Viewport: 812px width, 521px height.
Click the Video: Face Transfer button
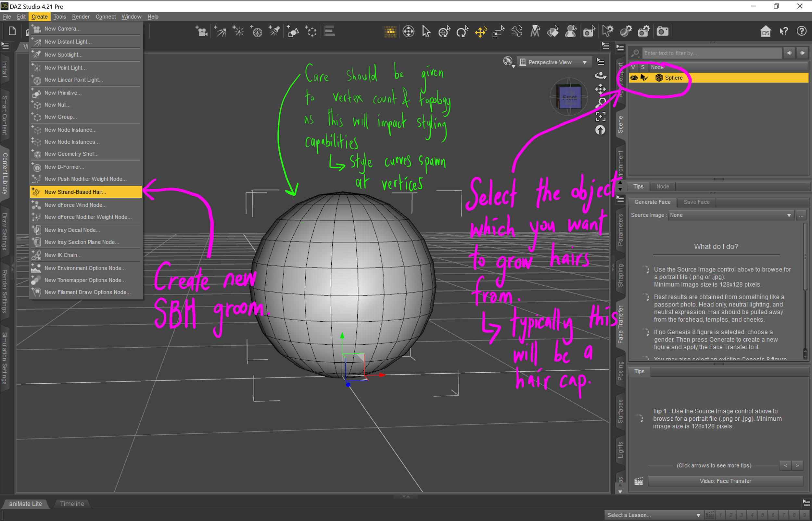725,481
